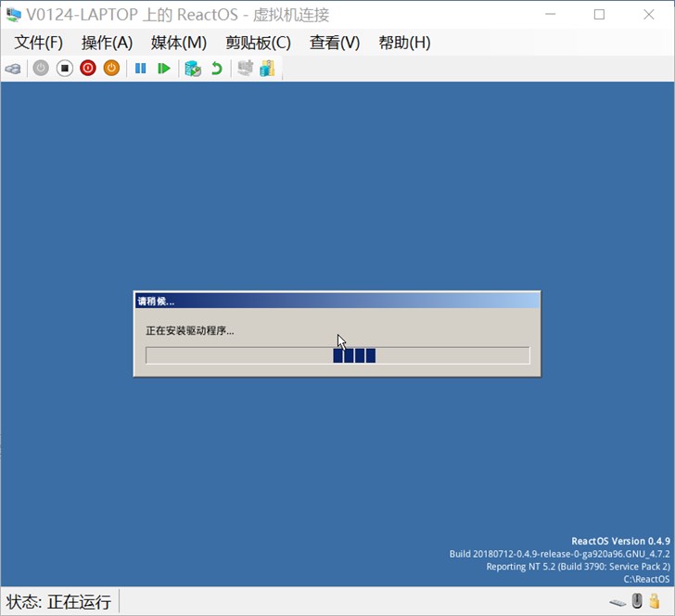Viewport: 675px width, 616px height.
Task: Click the mouse status bar icon
Action: point(637,601)
